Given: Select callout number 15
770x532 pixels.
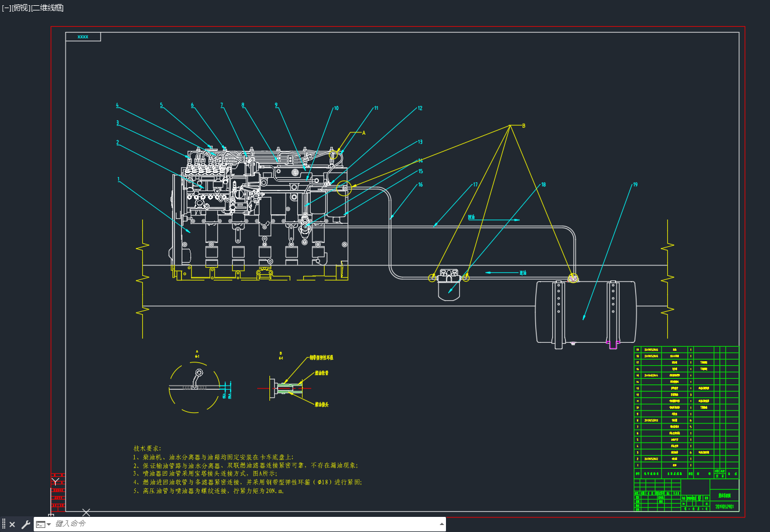Looking at the screenshot, I should [420, 171].
